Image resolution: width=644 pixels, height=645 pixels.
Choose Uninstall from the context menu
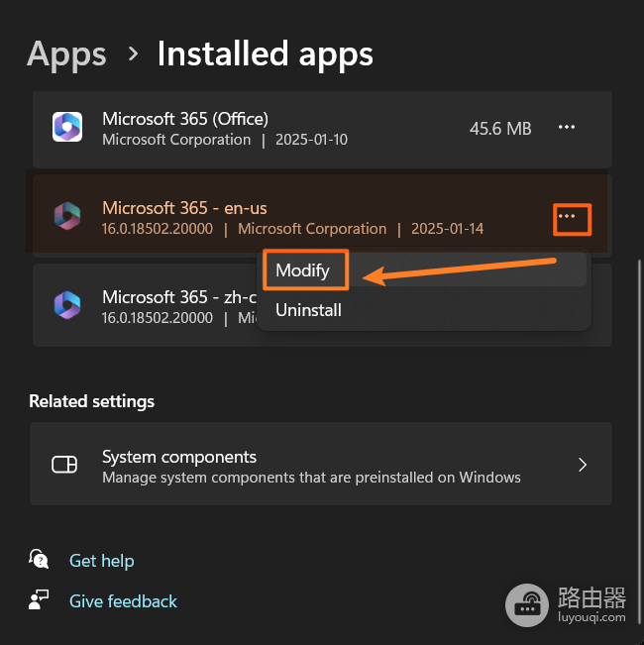click(424, 310)
